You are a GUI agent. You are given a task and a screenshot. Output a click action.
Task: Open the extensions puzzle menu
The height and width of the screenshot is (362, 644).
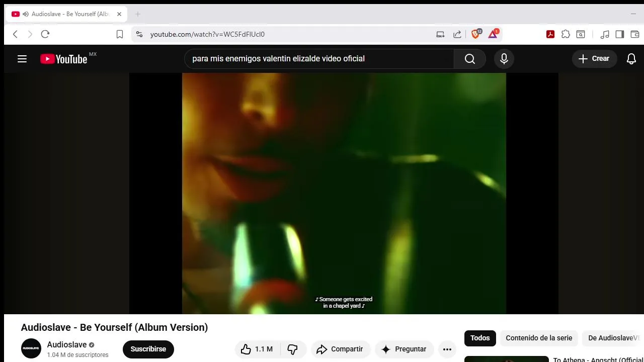566,34
